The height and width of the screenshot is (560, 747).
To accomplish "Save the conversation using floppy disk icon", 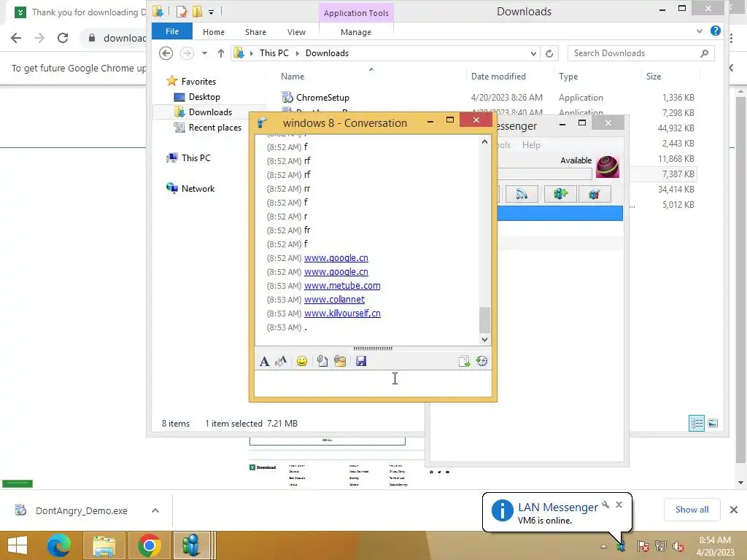I will pos(361,362).
